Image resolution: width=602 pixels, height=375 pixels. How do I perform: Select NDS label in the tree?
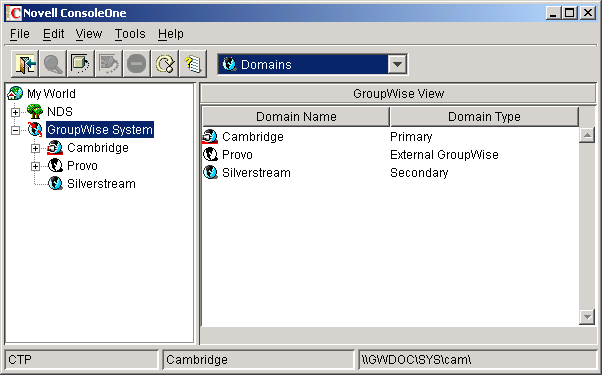click(60, 112)
